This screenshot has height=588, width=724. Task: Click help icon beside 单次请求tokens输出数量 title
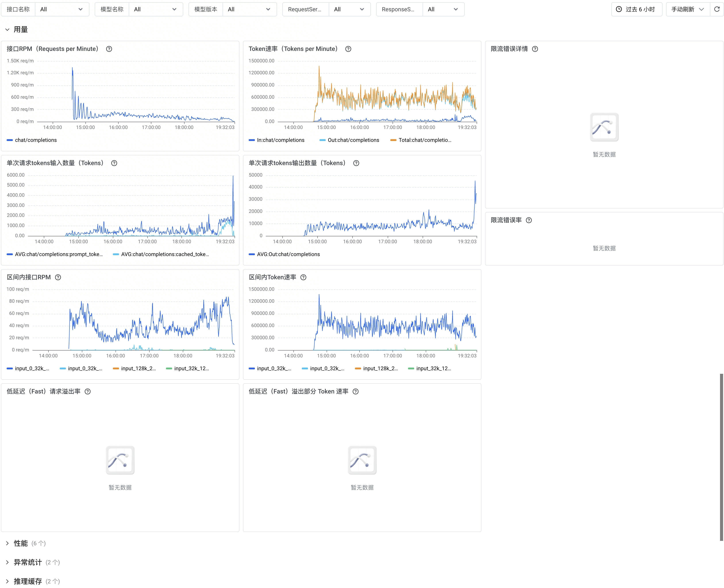pos(356,163)
